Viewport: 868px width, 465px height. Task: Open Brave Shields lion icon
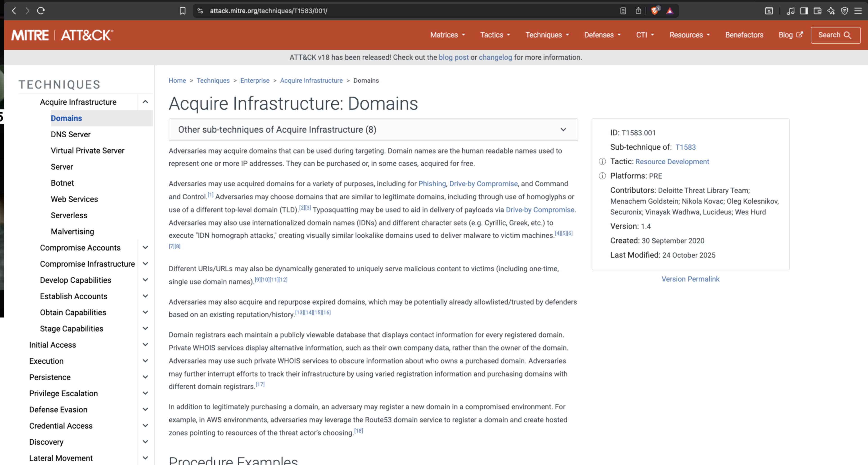pos(655,11)
